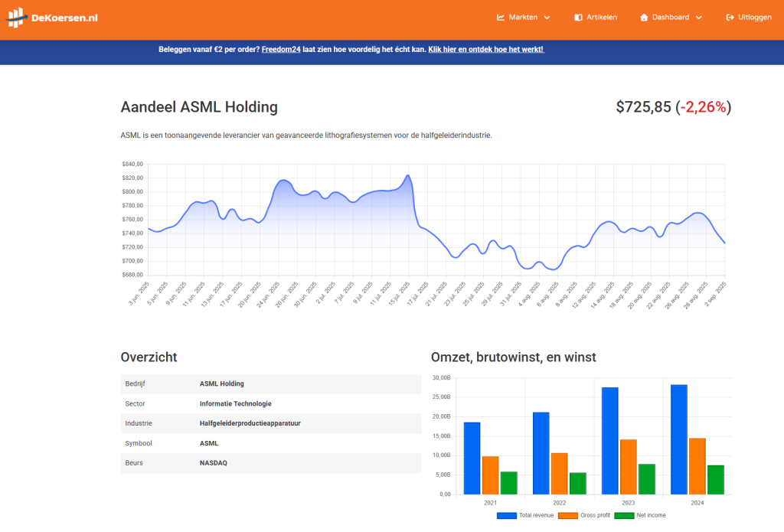Click the chart icon beside Markten

point(501,18)
